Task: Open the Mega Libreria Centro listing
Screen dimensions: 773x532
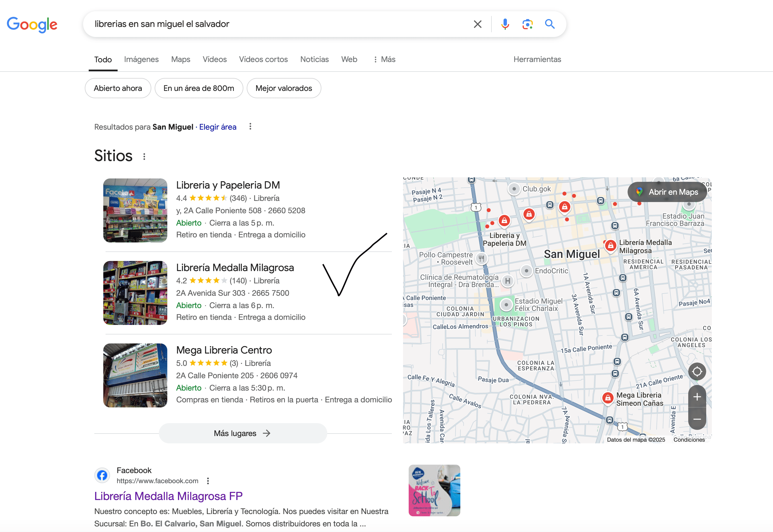Action: 224,350
